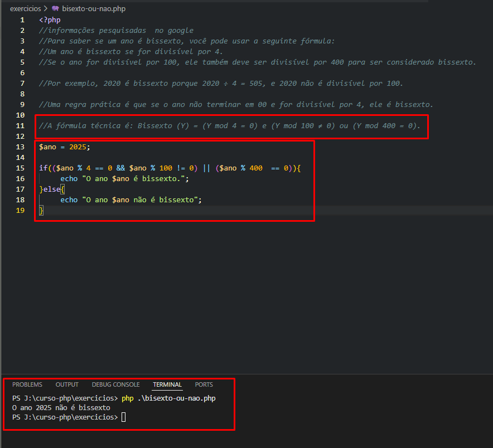Click the '$ano' variable on line 13
493x448 pixels.
(x=47, y=147)
